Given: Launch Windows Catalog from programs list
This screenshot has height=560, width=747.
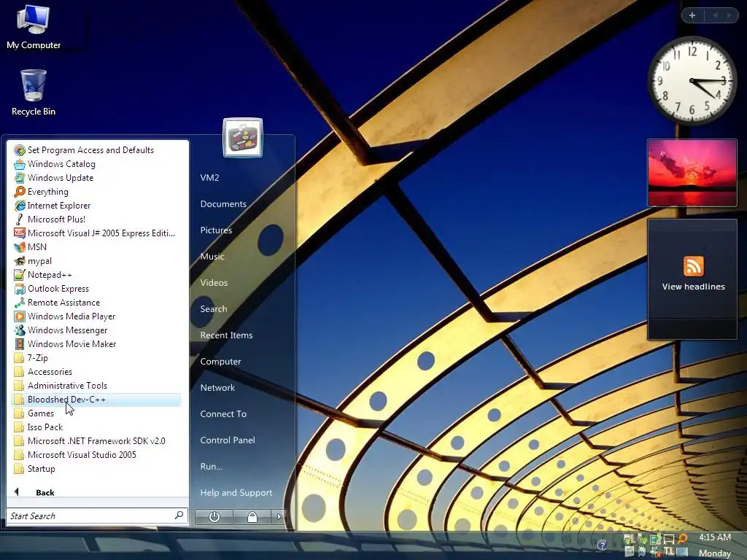Looking at the screenshot, I should click(96, 164).
